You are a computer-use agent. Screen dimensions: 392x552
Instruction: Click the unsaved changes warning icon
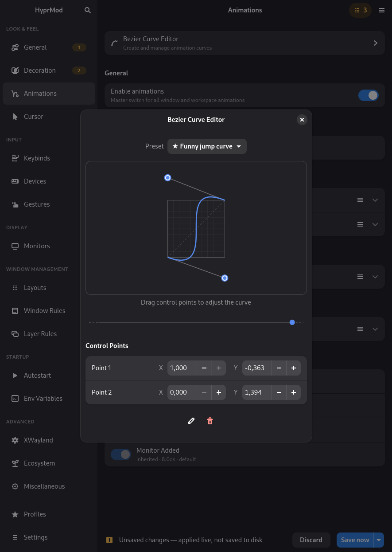pyautogui.click(x=109, y=540)
